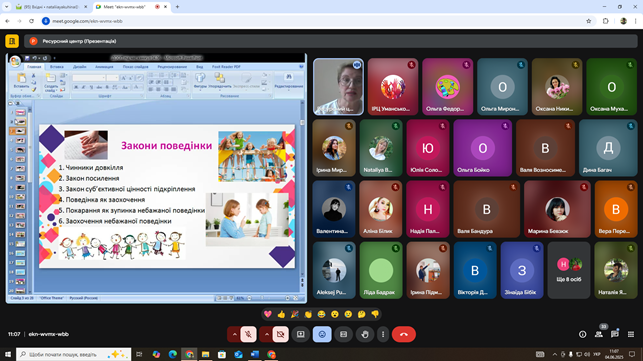Click the present screen button
The width and height of the screenshot is (643, 361).
tap(301, 334)
